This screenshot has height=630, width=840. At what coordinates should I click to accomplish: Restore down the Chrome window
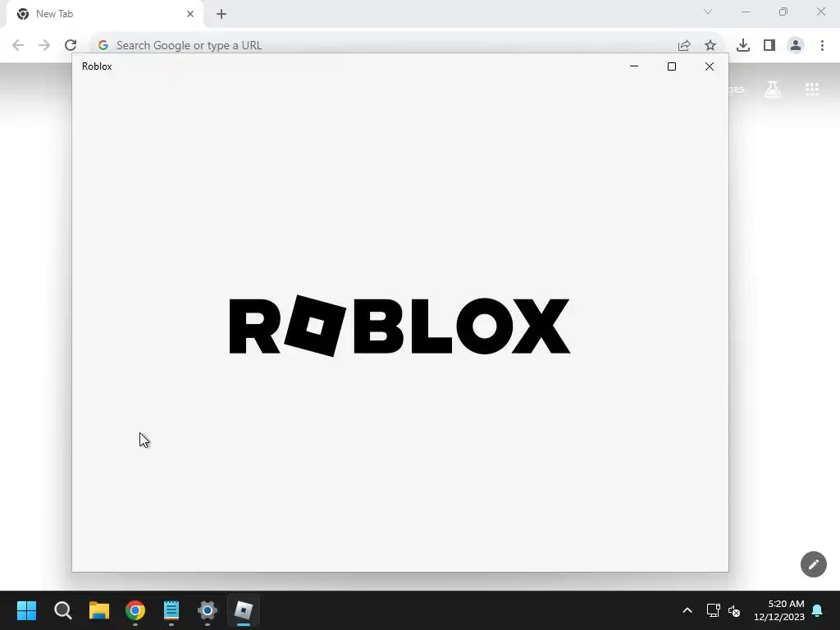click(x=783, y=11)
